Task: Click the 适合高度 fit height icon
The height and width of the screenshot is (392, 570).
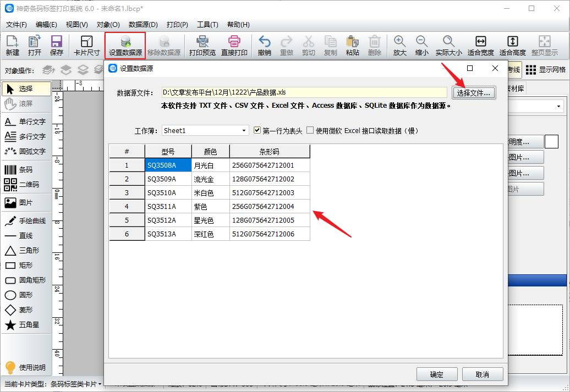Action: (x=513, y=46)
